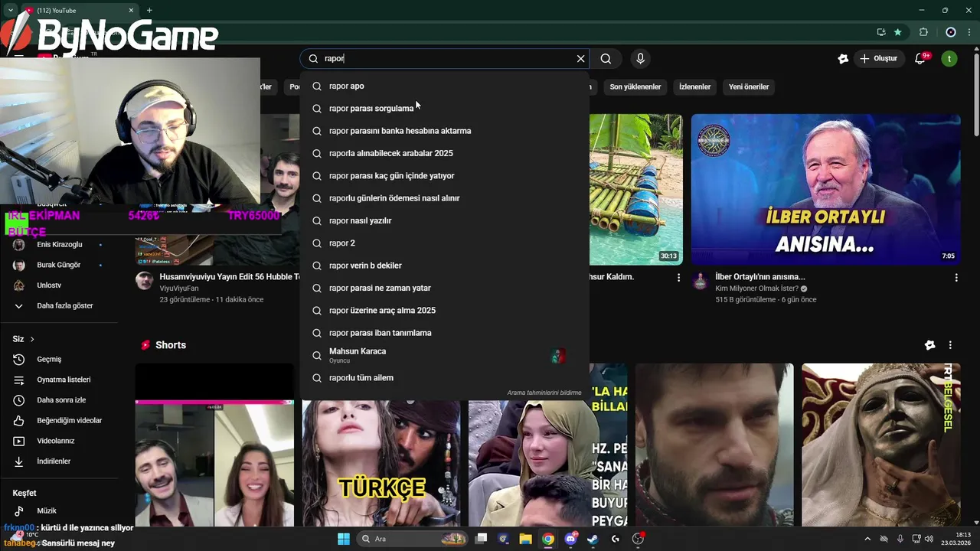Open Task View on the taskbar
980x551 pixels.
pos(481,539)
